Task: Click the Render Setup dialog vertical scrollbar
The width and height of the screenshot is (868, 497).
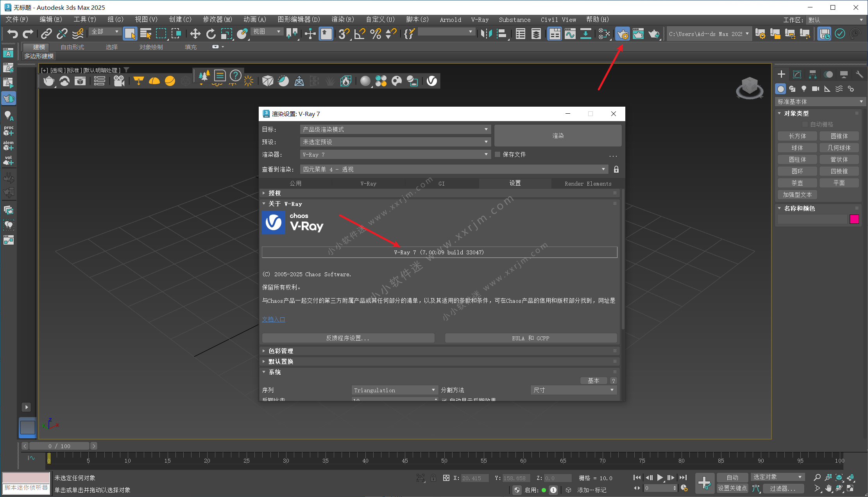Action: tap(623, 260)
